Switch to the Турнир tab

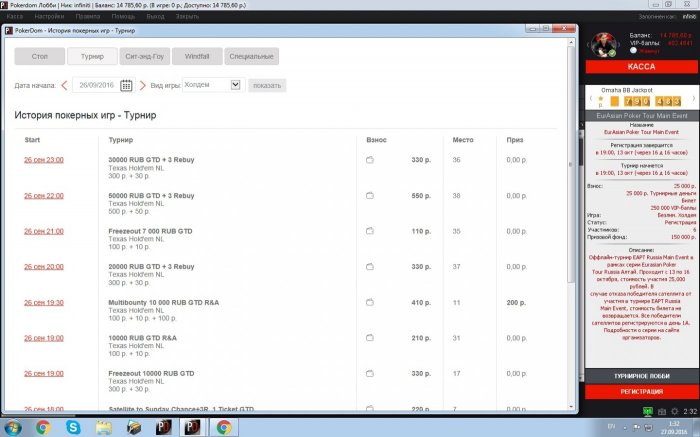[92, 56]
